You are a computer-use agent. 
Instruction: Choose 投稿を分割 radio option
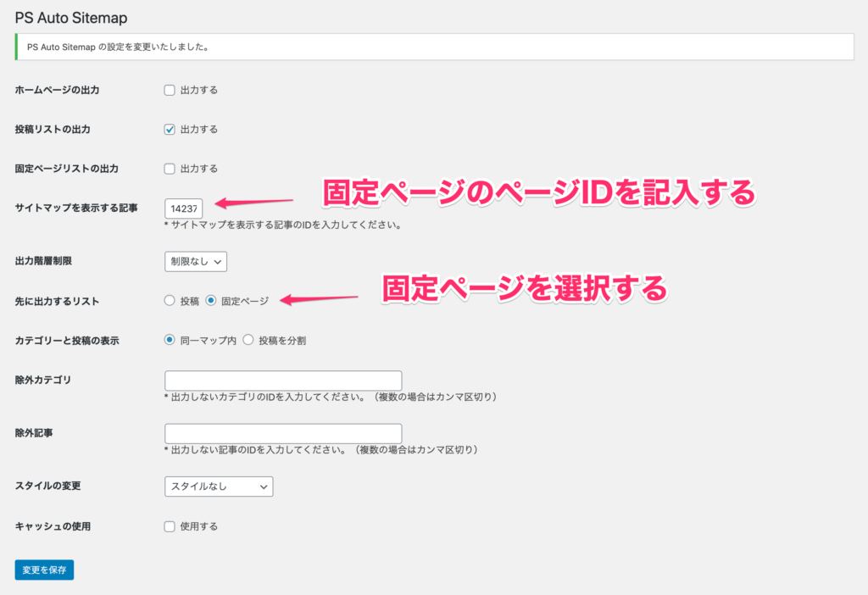click(x=248, y=340)
